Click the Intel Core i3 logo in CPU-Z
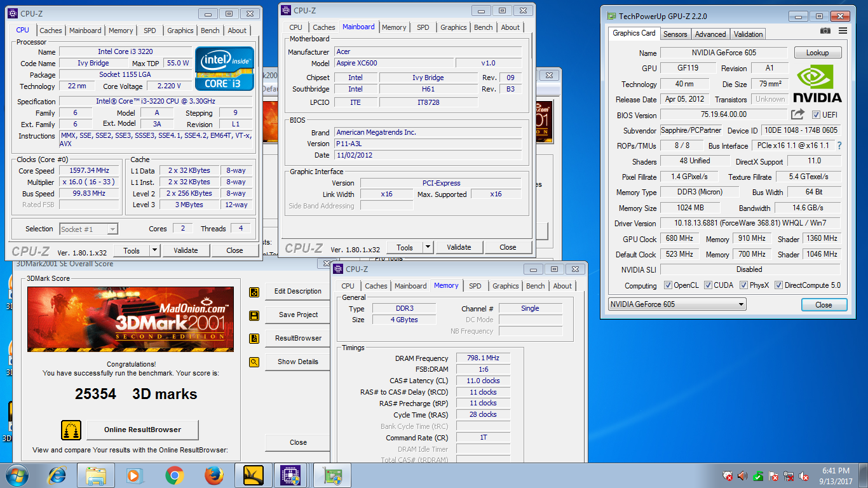This screenshot has width=868, height=488. tap(225, 68)
